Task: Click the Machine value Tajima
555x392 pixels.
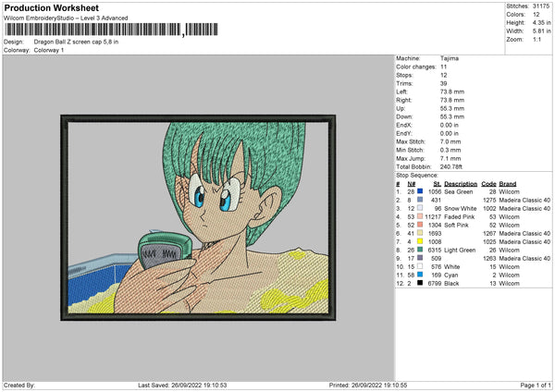Action: (450, 58)
